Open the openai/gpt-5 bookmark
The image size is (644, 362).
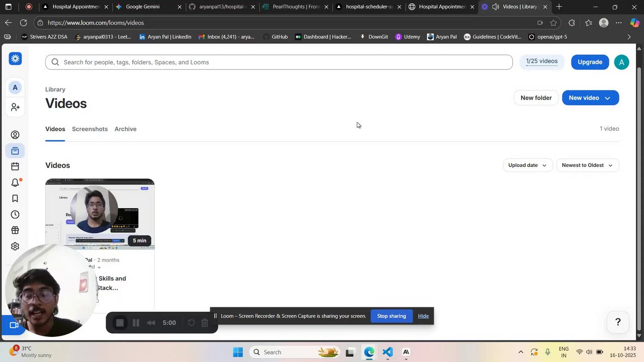pyautogui.click(x=547, y=37)
